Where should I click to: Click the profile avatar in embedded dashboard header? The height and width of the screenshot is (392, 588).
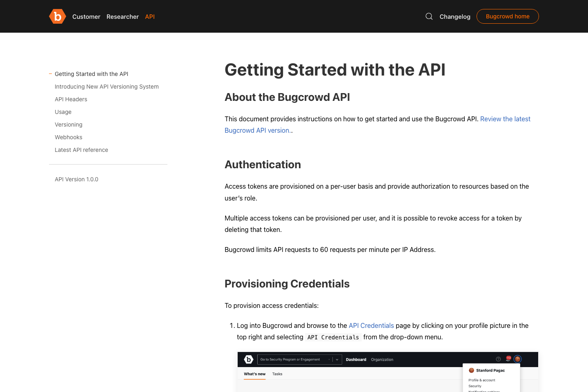(517, 359)
